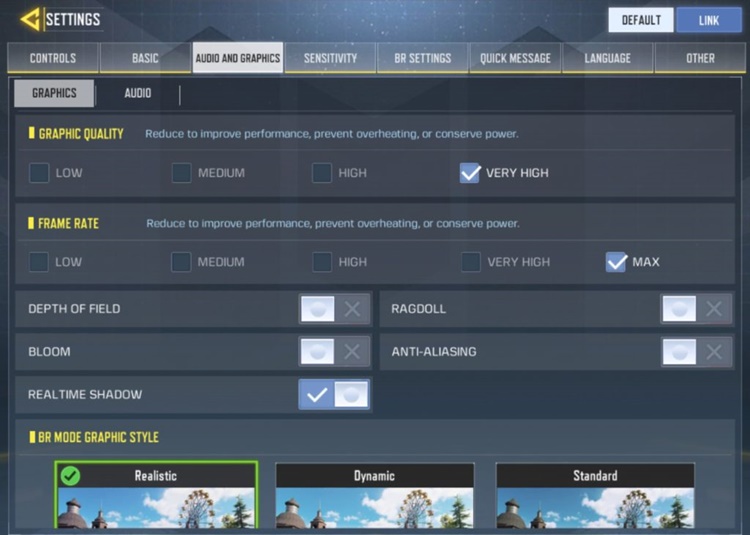750x535 pixels.
Task: Click the Default button
Action: [x=641, y=20]
